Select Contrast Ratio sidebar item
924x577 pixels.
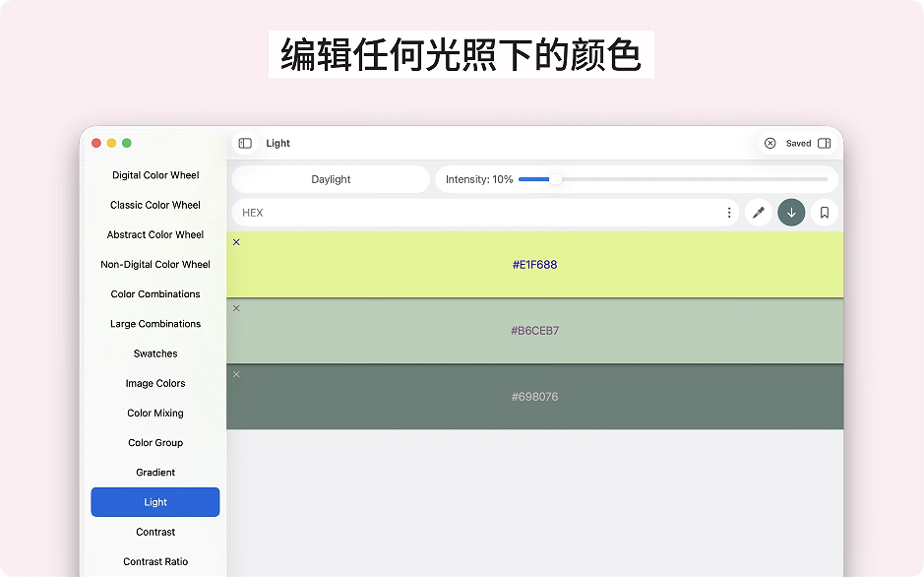155,562
